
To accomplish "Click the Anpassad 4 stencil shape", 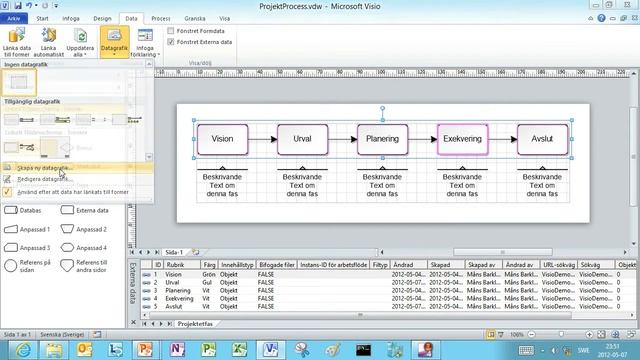I will [84, 247].
